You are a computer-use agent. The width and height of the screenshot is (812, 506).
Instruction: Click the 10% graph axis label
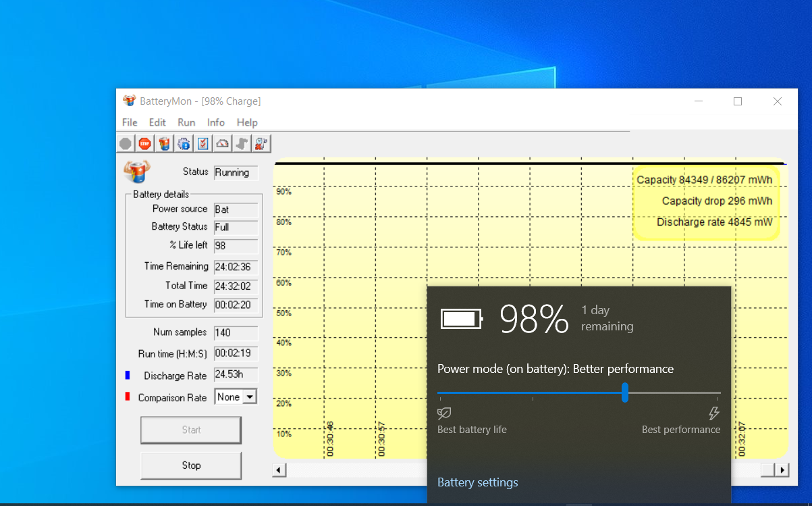(283, 434)
